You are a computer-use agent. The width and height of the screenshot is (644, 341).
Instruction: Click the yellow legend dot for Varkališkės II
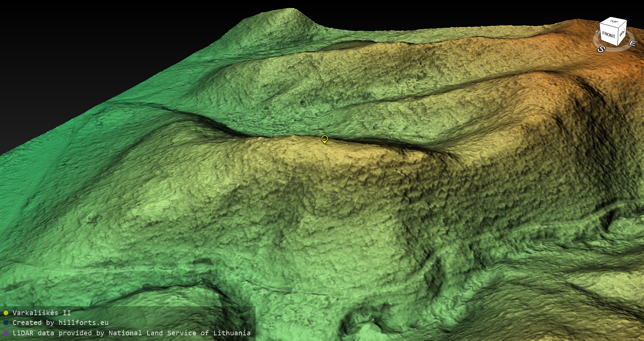click(6, 313)
